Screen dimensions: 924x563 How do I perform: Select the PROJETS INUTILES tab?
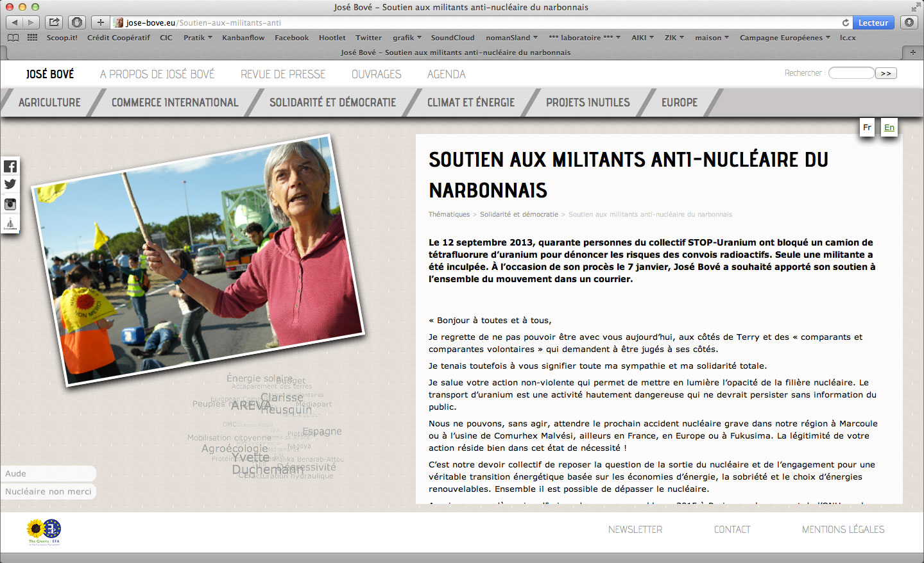tap(588, 103)
